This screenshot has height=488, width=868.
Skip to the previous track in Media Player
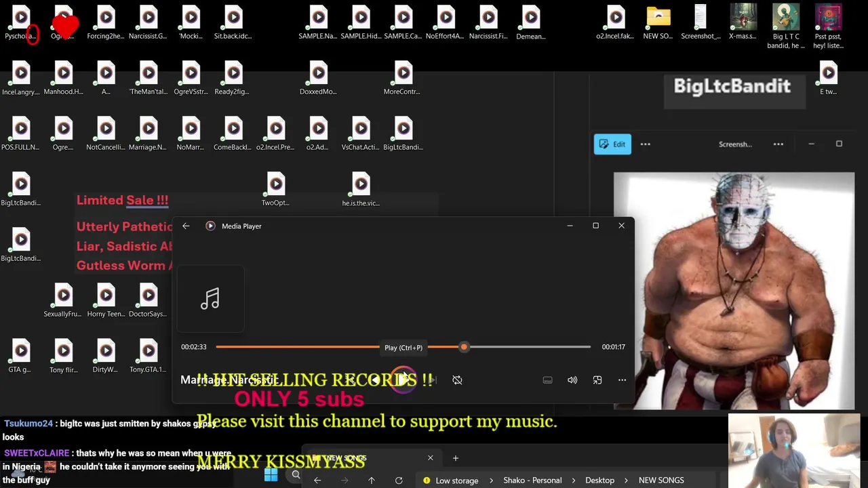[x=374, y=380]
